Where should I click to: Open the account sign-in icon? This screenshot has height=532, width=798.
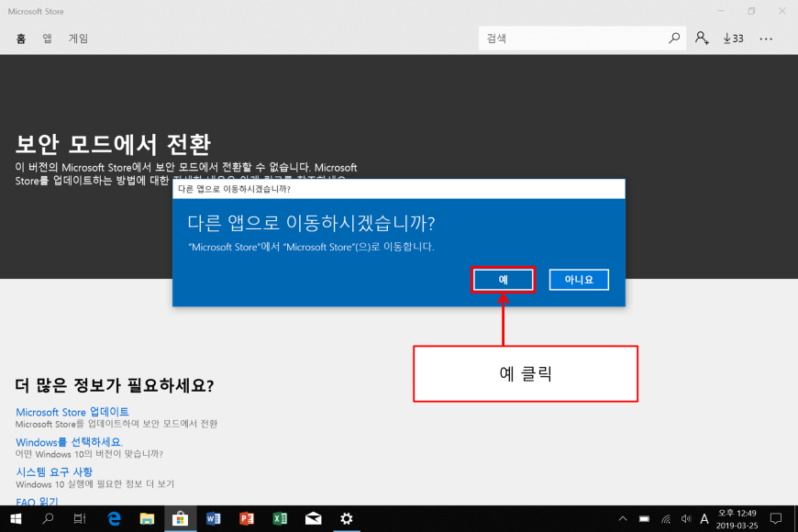pos(702,39)
